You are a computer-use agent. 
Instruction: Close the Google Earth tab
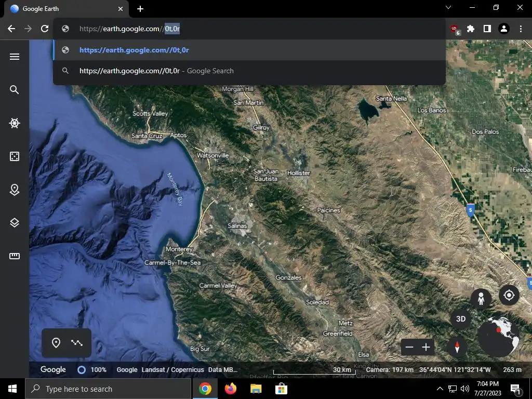pos(121,9)
